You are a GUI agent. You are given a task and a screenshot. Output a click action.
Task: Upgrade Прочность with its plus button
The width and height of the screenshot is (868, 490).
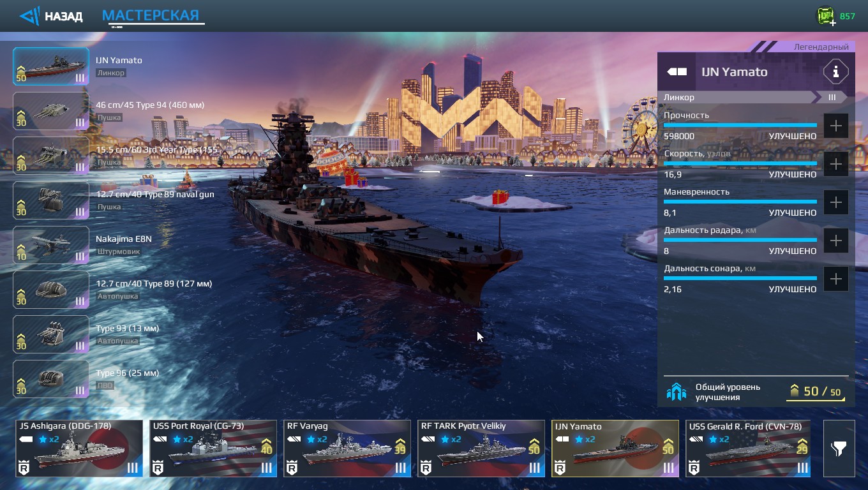coord(836,126)
